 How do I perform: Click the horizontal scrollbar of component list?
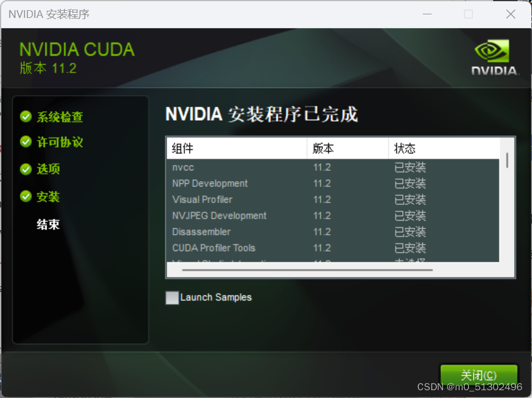coord(307,270)
